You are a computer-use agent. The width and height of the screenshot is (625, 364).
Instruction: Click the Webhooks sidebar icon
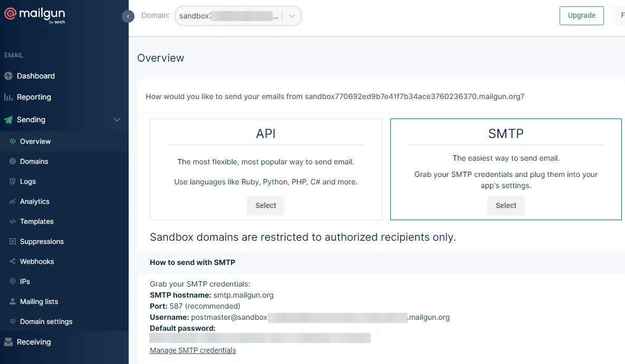click(x=12, y=261)
